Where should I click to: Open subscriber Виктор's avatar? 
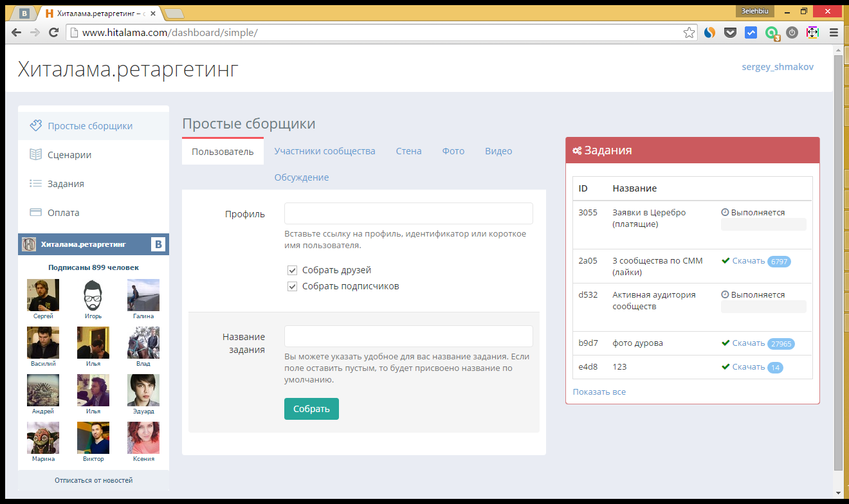click(93, 438)
